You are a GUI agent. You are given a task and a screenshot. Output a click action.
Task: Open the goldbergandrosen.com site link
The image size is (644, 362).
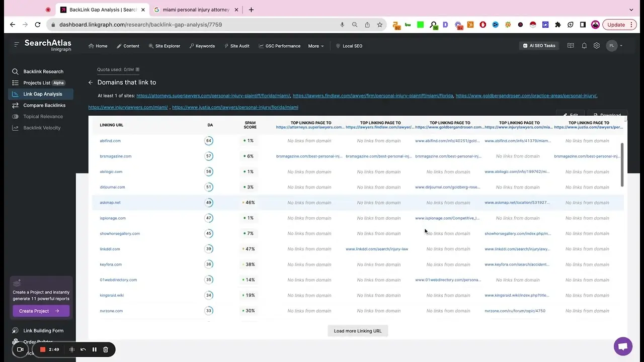point(526,96)
